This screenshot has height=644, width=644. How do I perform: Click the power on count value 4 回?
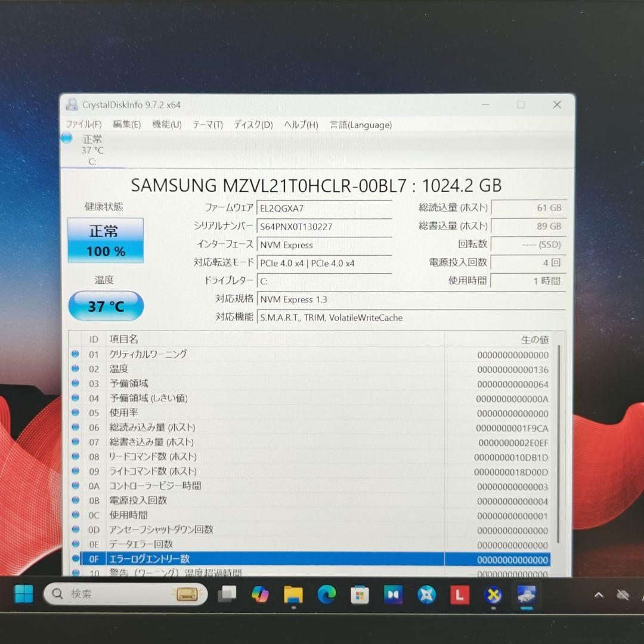(x=528, y=262)
